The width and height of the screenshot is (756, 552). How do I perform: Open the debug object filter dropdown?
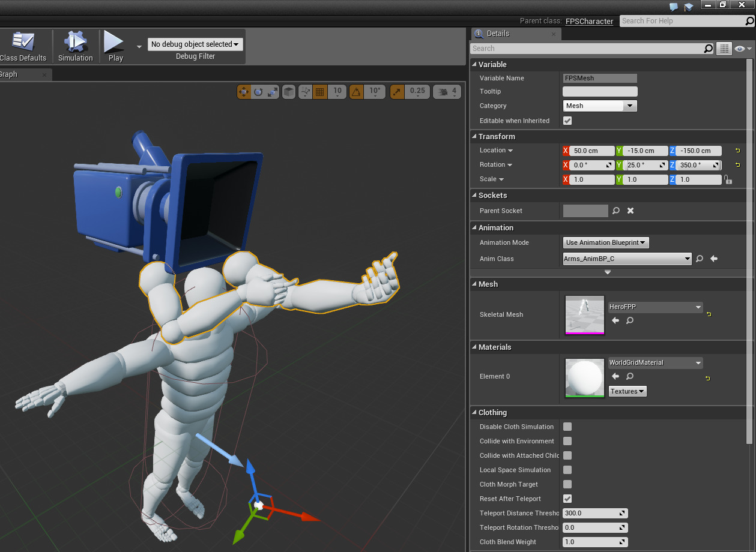(x=195, y=44)
